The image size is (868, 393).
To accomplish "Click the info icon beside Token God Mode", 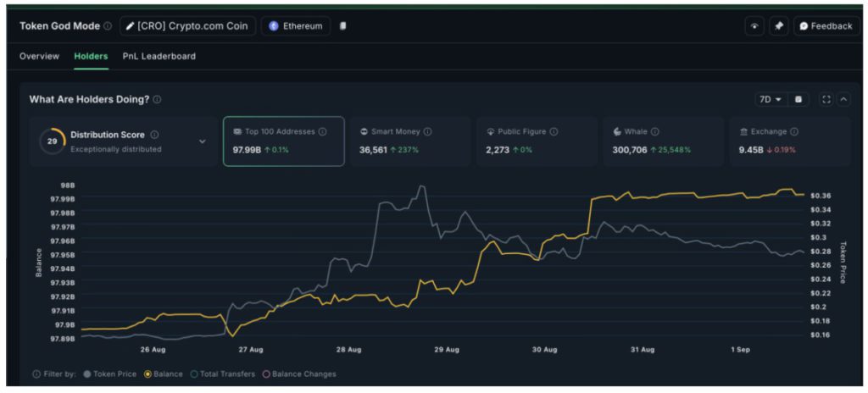I will [x=108, y=26].
